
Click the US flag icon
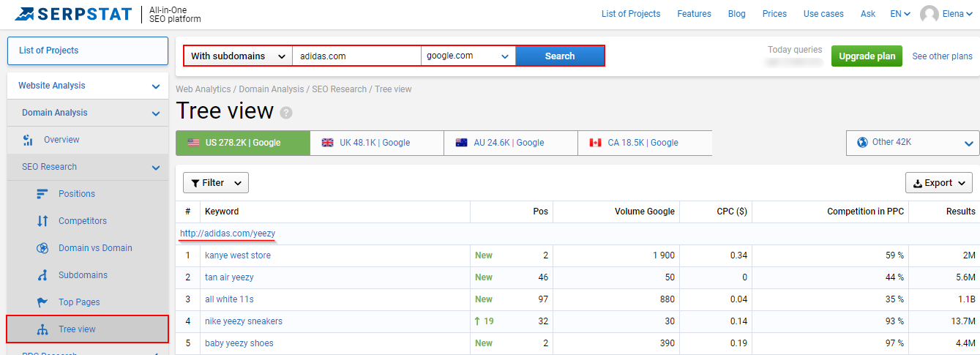[193, 143]
